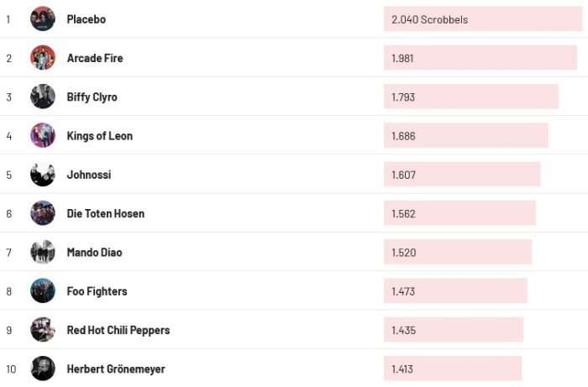Open the Foo Fighters avatar
The image size is (588, 387).
pyautogui.click(x=43, y=291)
